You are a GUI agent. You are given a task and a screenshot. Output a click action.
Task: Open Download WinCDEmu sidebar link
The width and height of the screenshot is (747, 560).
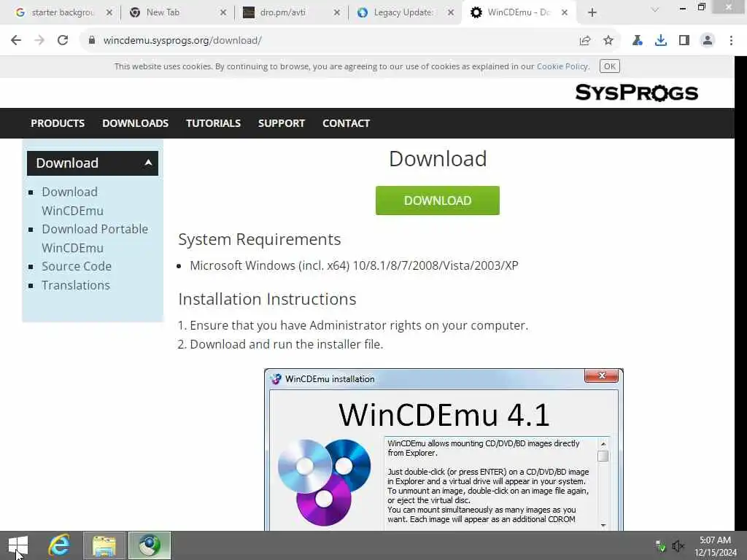[x=72, y=201]
